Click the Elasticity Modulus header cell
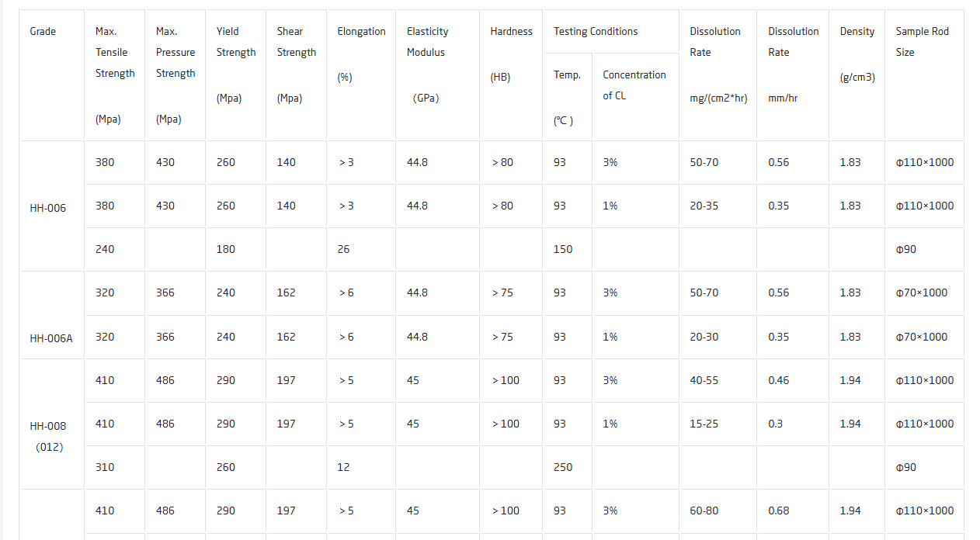 [437, 75]
